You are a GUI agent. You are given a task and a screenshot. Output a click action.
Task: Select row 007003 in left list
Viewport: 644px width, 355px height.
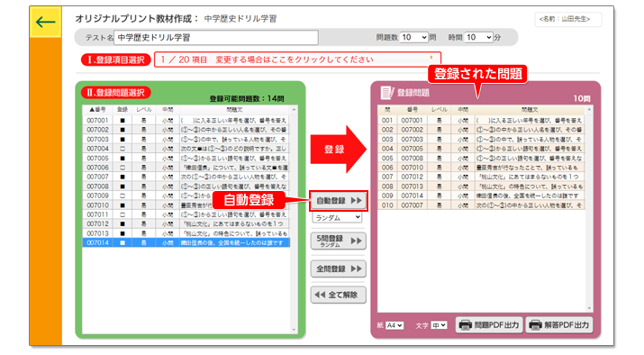(186, 140)
